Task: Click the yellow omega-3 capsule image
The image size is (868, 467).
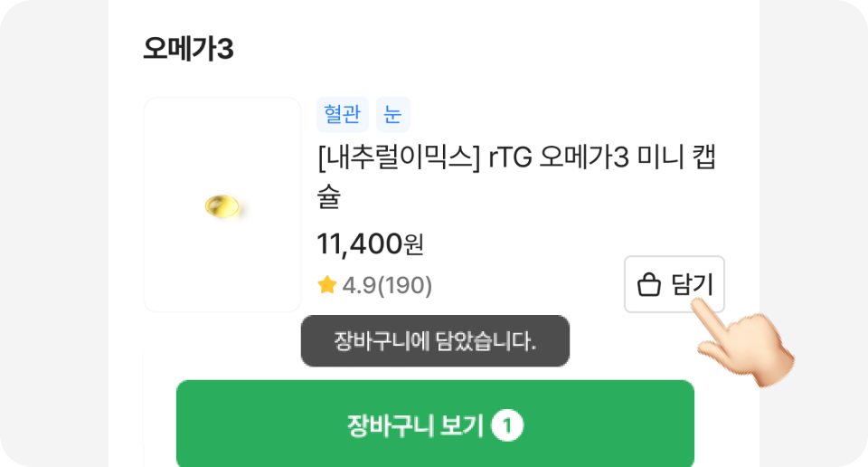Action: pos(222,205)
